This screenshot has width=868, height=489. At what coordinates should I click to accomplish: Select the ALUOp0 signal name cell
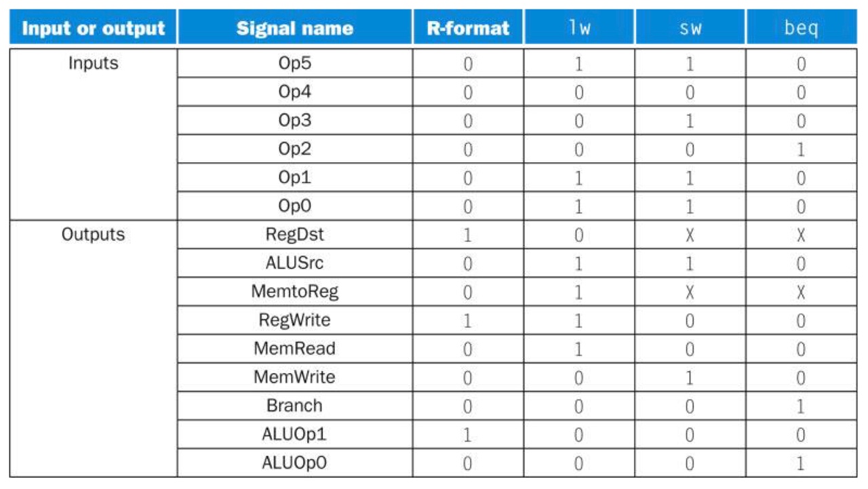point(294,463)
